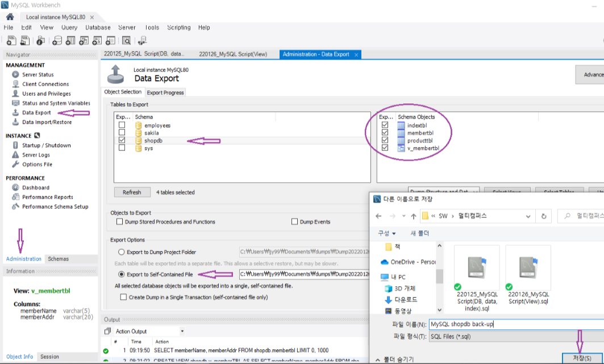This screenshot has height=364, width=604.
Task: Open Performance Reports
Action: click(47, 197)
